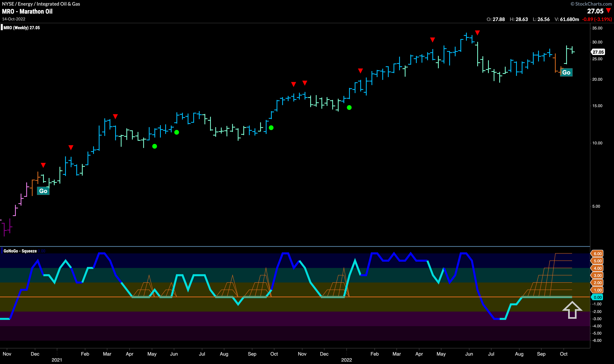Click the cyan 0.00 oscillator value tag
The image size is (614, 364).
pos(597,297)
